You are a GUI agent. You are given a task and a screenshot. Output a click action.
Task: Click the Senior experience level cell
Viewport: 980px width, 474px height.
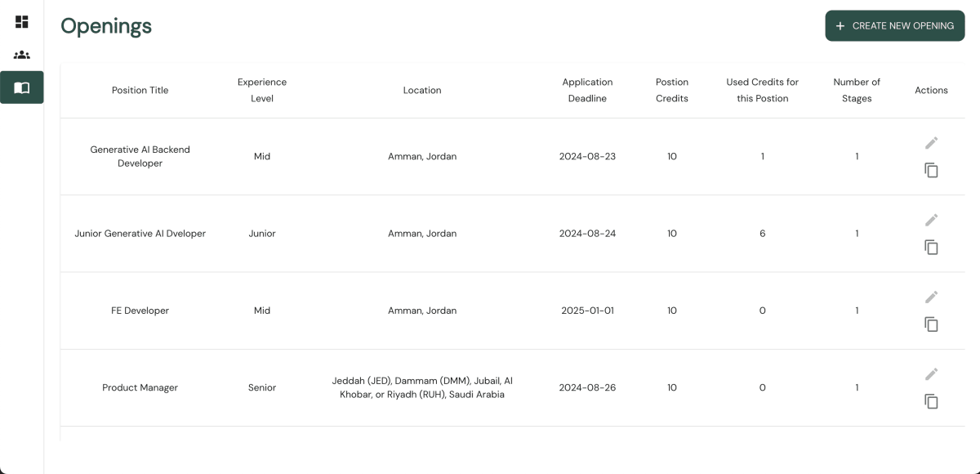point(262,387)
